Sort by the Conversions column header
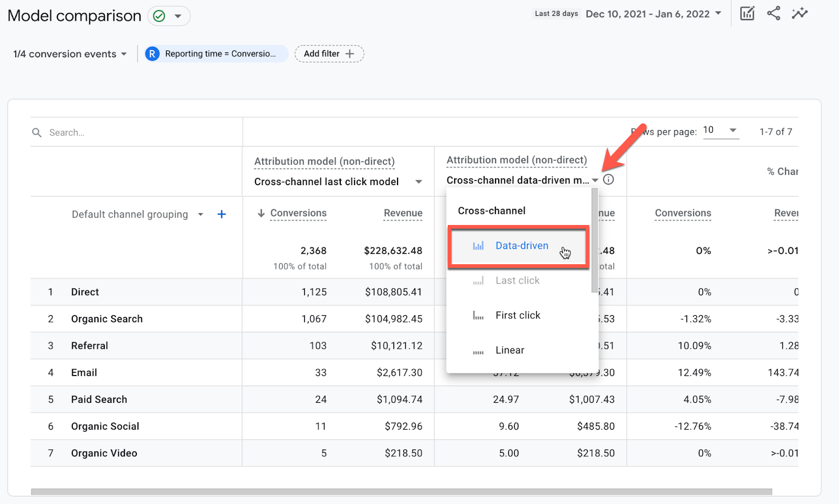Viewport: 839px width, 504px height. coord(298,213)
